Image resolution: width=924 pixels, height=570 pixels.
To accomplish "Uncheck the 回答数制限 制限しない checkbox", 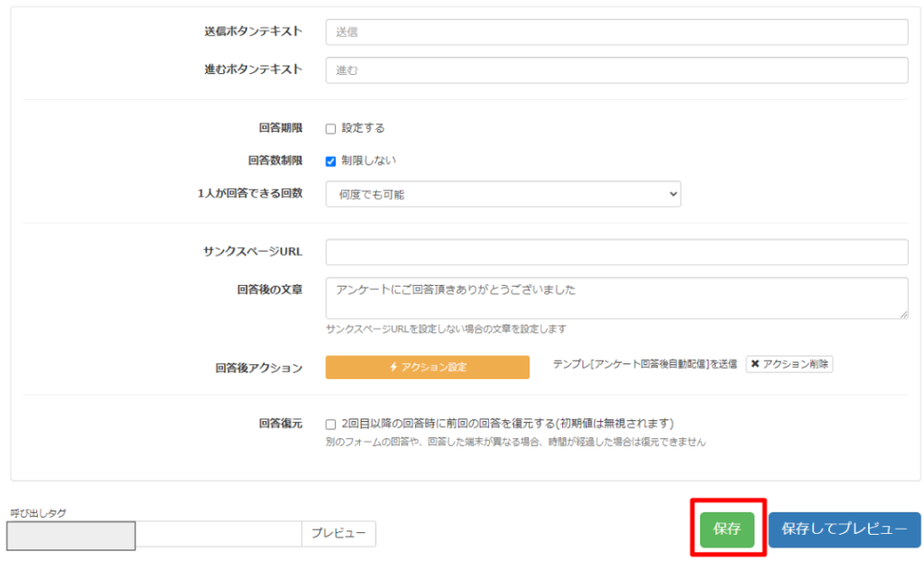I will click(x=330, y=161).
